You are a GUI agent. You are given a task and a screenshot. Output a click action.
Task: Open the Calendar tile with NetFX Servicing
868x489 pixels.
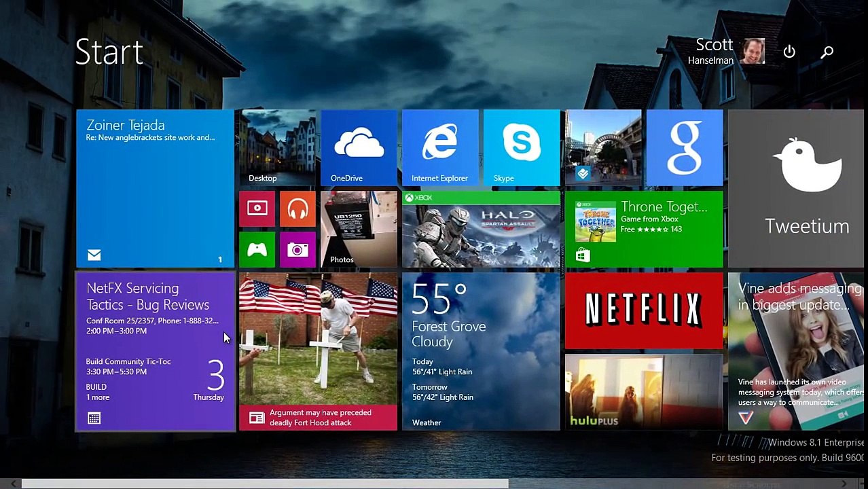click(x=155, y=352)
